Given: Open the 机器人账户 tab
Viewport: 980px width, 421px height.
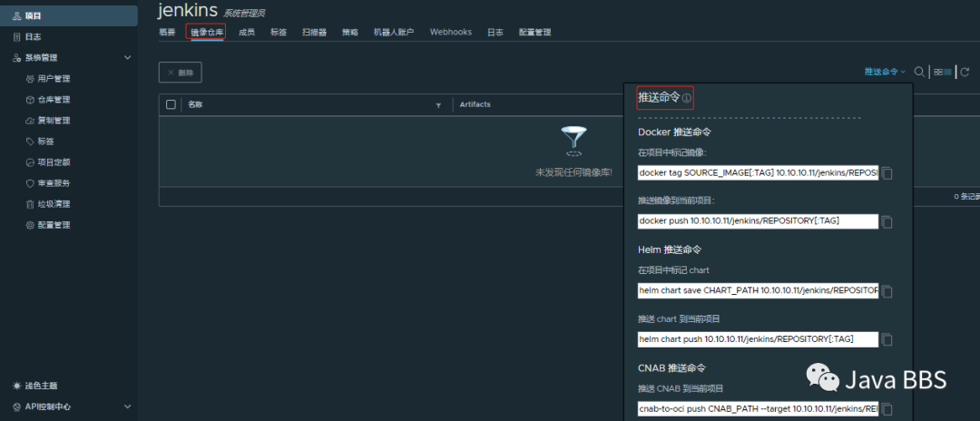Looking at the screenshot, I should coord(394,33).
